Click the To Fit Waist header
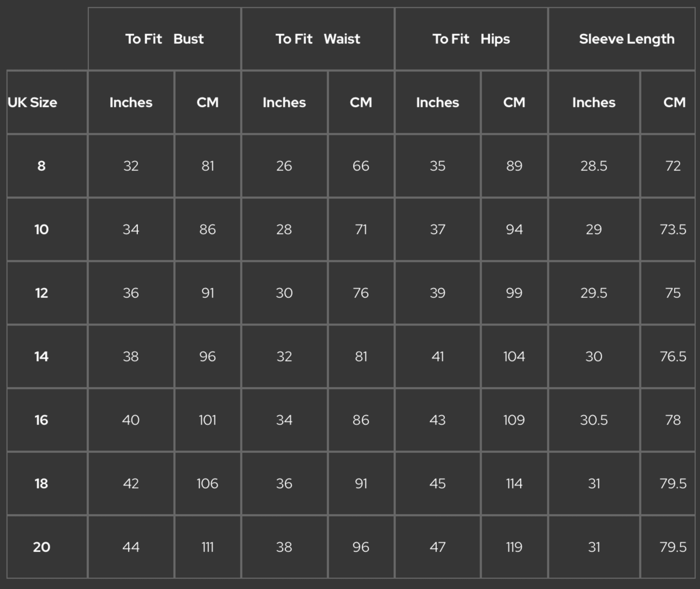 click(318, 39)
